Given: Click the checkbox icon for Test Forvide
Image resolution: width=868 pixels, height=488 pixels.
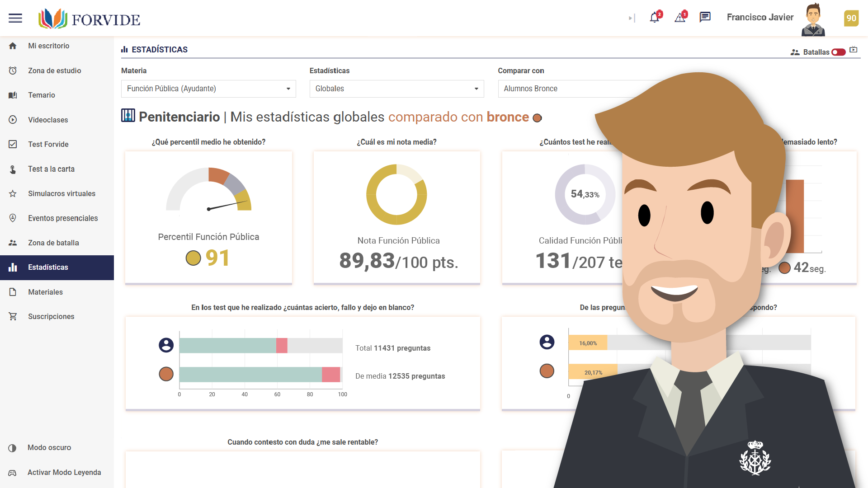Looking at the screenshot, I should (13, 144).
